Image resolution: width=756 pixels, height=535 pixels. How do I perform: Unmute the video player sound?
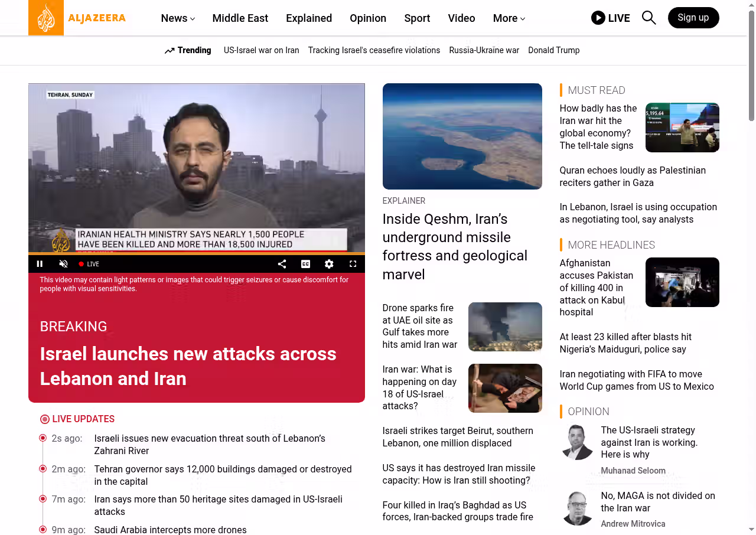[x=63, y=264]
